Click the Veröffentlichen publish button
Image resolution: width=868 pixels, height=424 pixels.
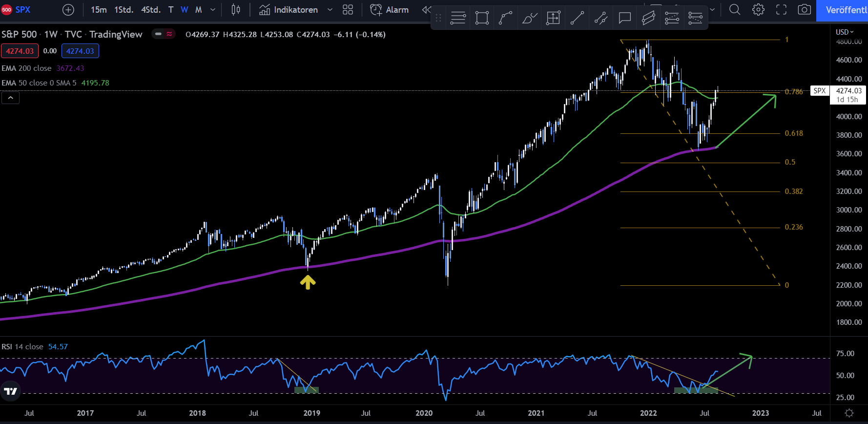pyautogui.click(x=842, y=10)
